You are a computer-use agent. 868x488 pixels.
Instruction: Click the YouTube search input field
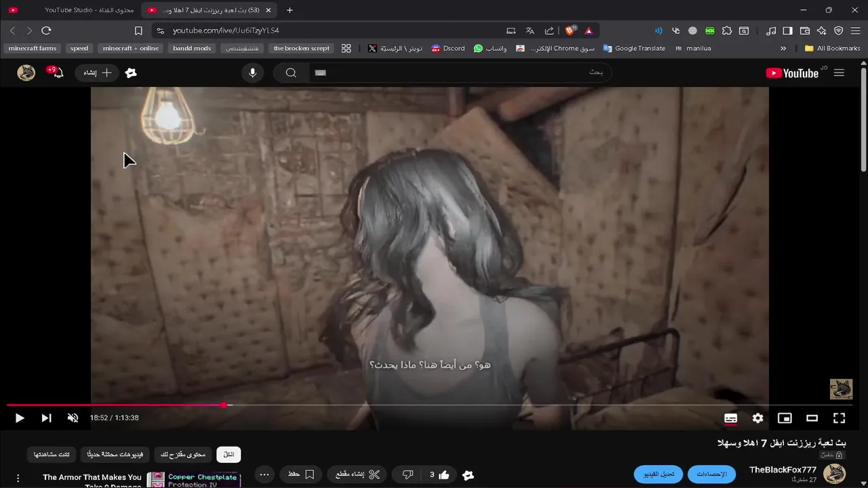click(460, 73)
